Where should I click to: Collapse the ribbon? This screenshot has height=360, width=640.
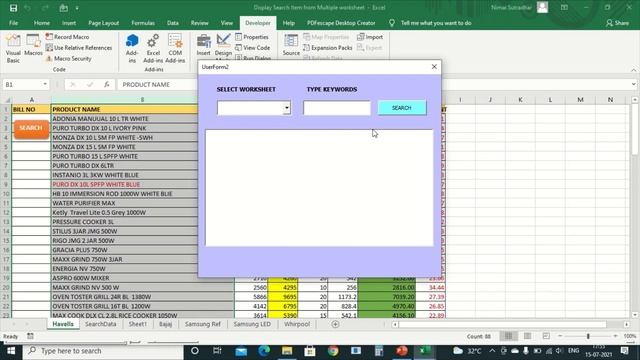pyautogui.click(x=633, y=70)
